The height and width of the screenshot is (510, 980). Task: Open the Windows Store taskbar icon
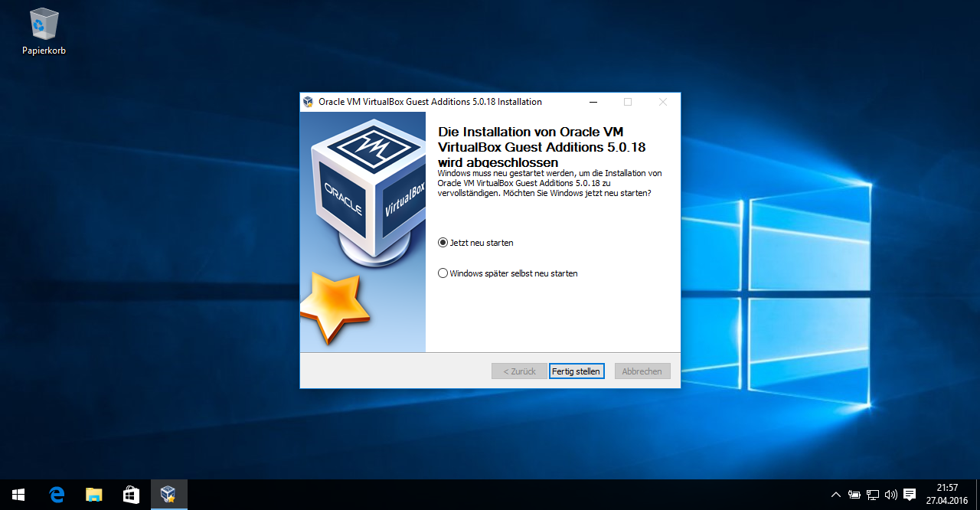tap(131, 495)
